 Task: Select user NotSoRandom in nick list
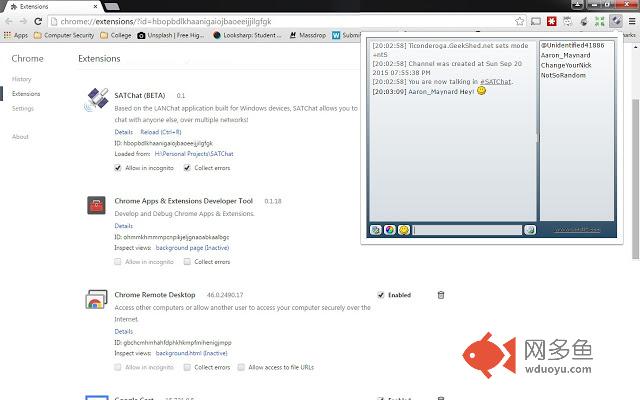[563, 75]
